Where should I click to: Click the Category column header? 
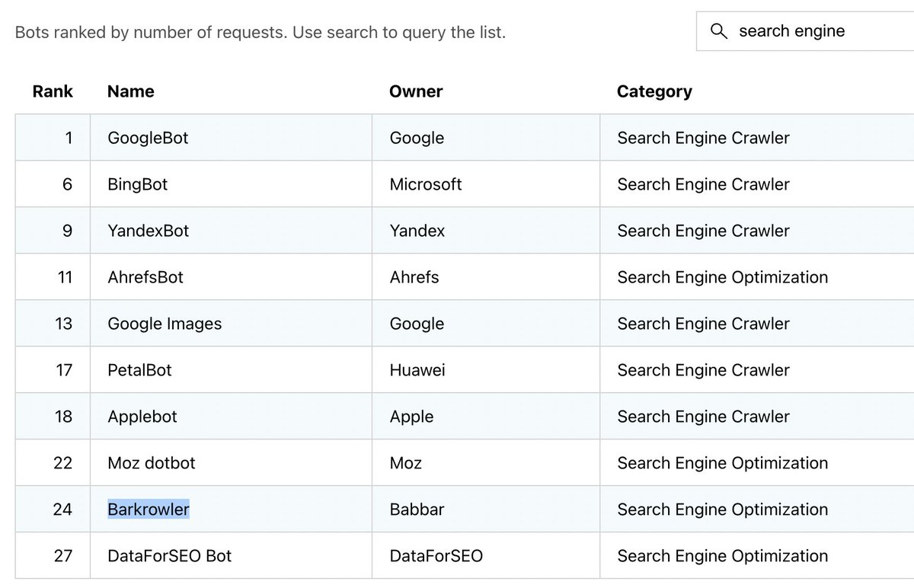[654, 91]
